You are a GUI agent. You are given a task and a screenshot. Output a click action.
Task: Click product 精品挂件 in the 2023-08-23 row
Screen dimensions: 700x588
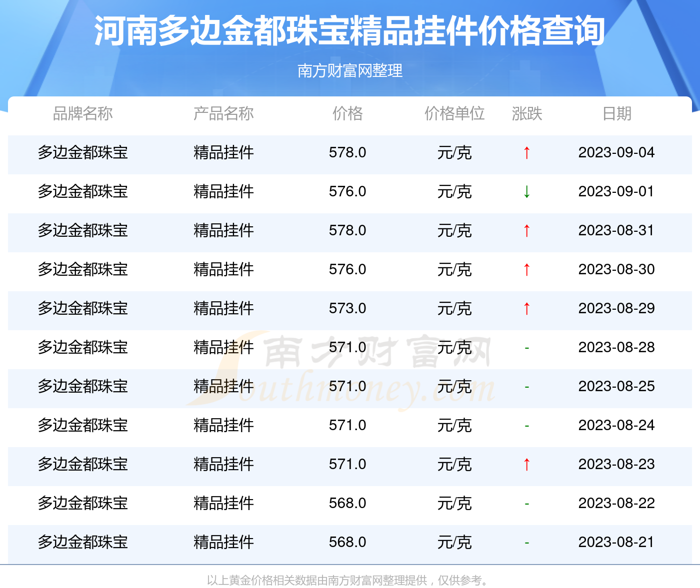[223, 464]
